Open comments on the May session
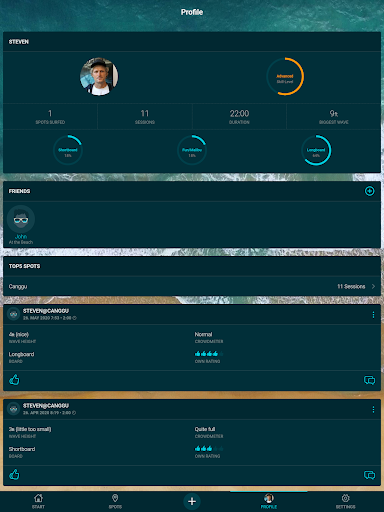 (x=369, y=380)
